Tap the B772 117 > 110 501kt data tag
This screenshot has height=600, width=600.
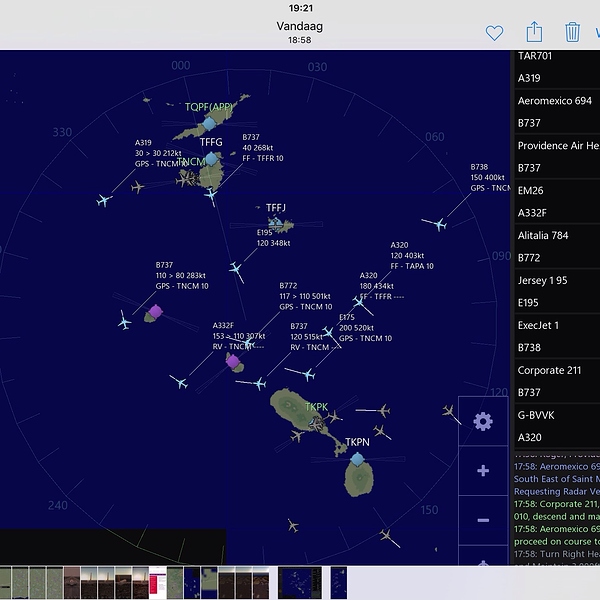305,296
